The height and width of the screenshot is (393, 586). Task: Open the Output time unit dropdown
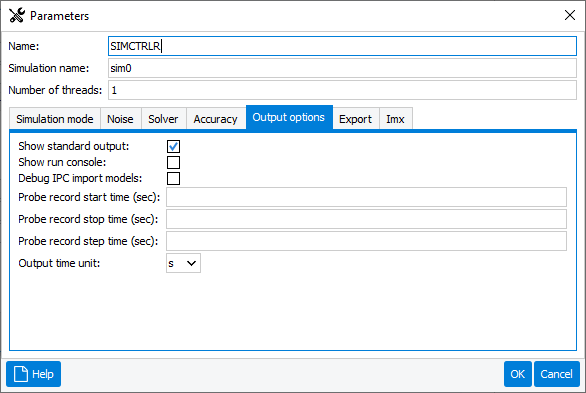click(x=183, y=263)
